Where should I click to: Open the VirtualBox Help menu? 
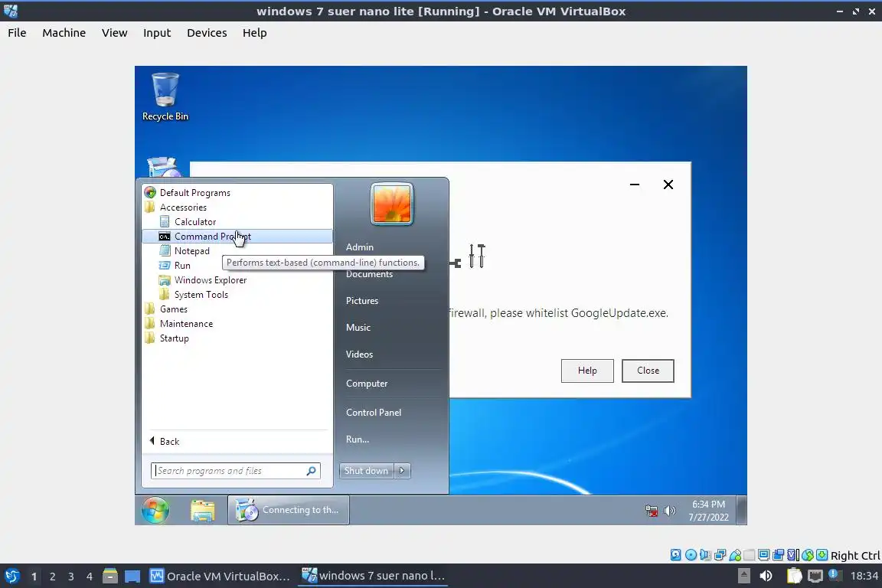(x=255, y=33)
